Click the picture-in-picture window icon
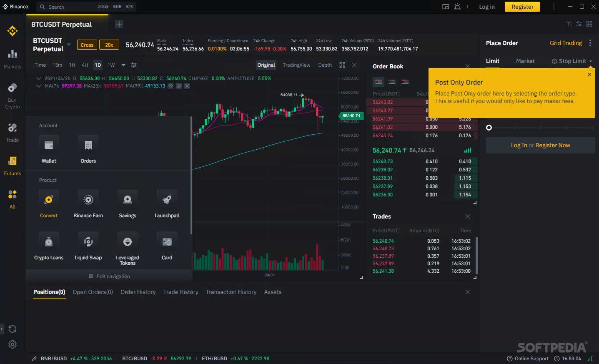 (x=446, y=7)
